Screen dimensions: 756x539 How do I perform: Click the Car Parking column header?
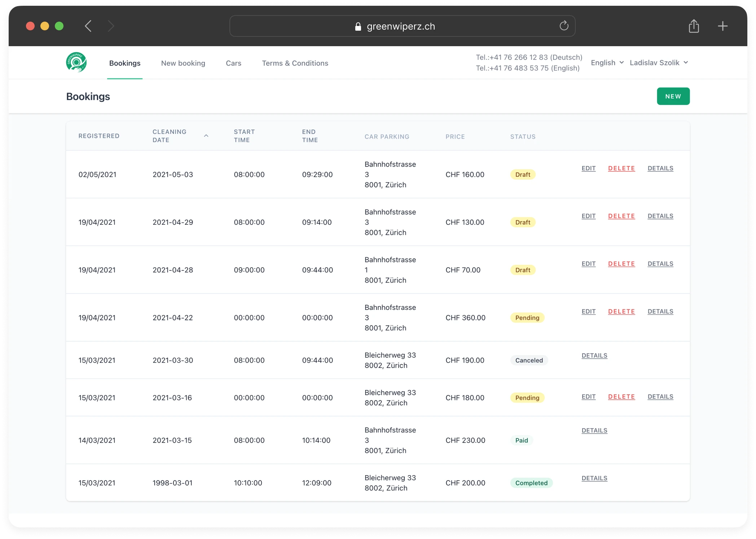pos(387,137)
